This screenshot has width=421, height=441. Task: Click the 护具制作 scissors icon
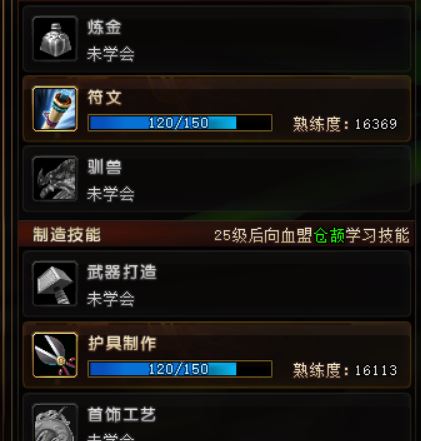(55, 355)
